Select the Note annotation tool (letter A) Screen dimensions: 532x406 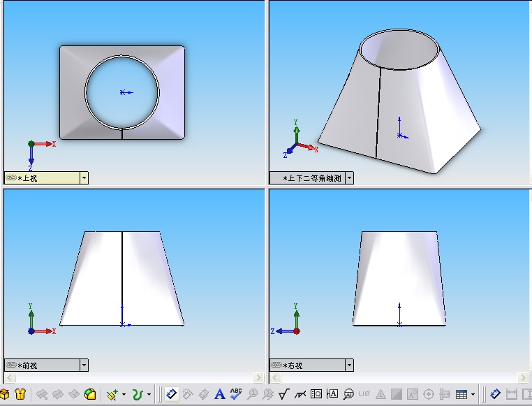pyautogui.click(x=220, y=394)
